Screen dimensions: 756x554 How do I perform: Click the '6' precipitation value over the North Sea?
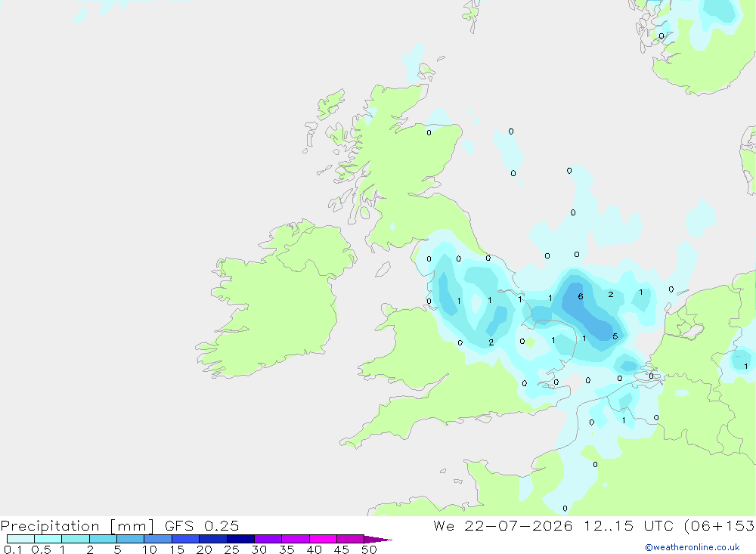click(581, 296)
